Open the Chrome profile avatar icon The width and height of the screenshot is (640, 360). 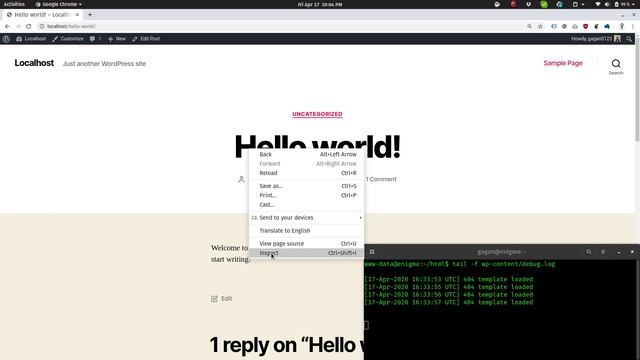(x=622, y=26)
